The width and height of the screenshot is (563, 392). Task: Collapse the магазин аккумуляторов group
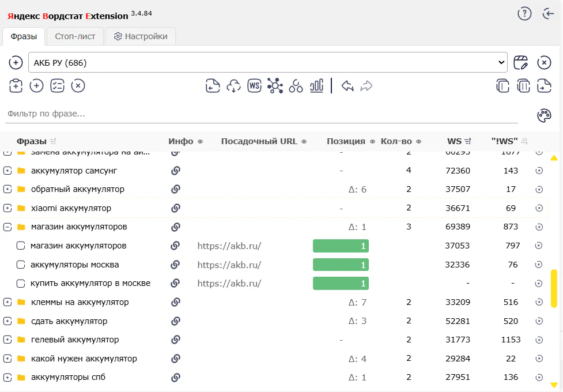tap(7, 227)
